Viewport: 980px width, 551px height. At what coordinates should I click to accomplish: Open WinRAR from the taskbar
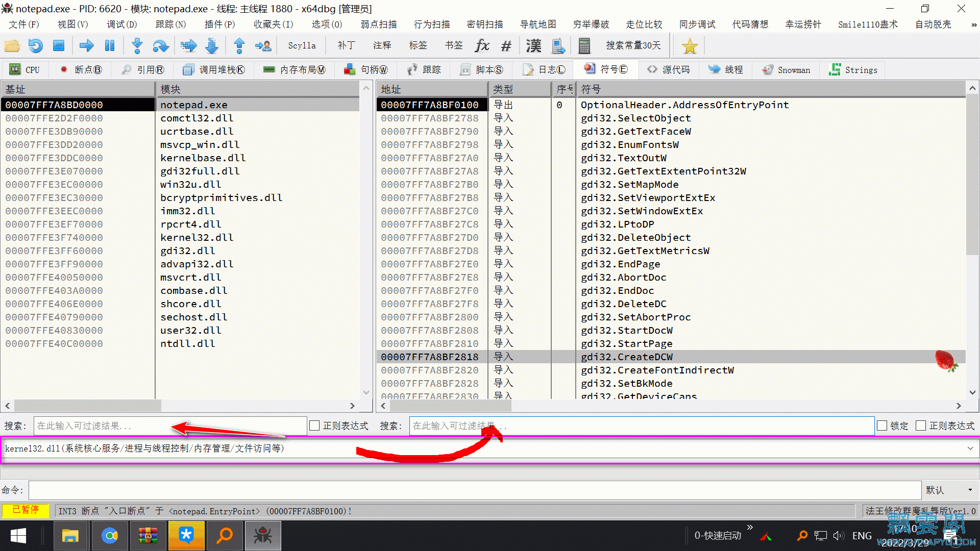click(148, 536)
